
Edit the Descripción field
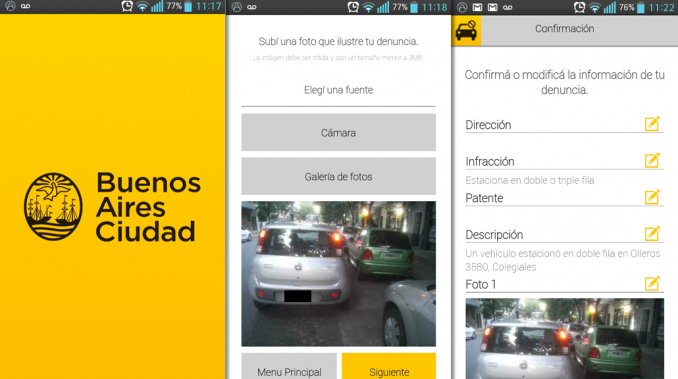tap(652, 234)
